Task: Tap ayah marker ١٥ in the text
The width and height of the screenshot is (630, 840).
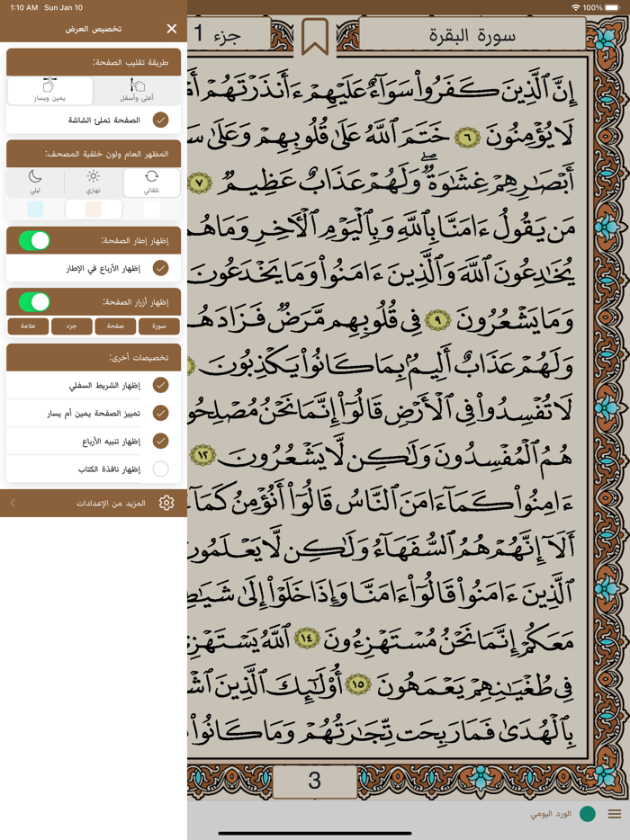Action: click(359, 684)
